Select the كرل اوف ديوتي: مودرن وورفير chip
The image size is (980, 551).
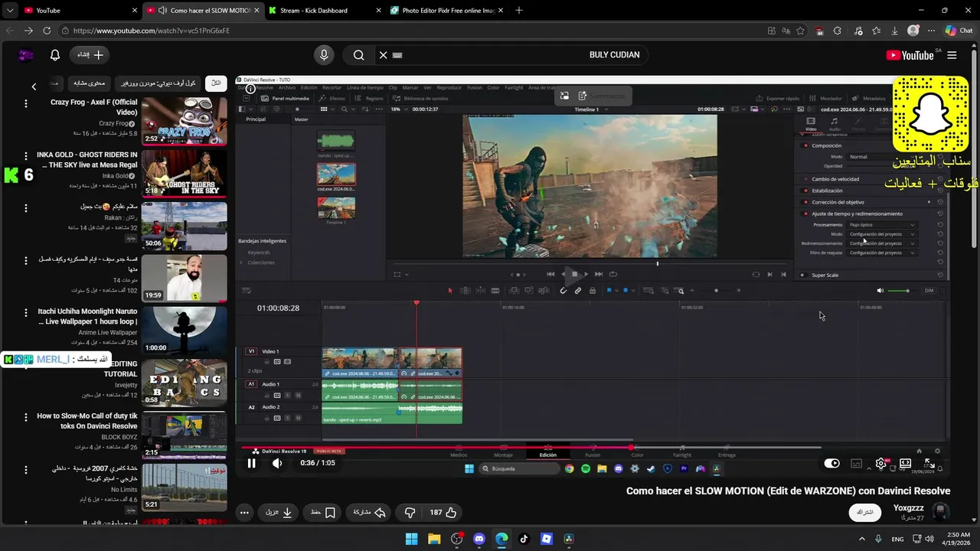pos(158,83)
